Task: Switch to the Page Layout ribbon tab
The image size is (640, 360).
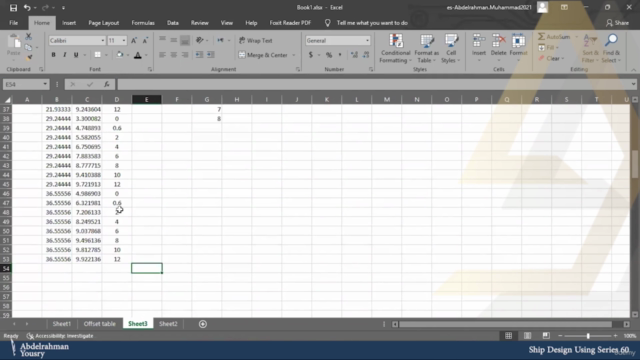Action: [x=104, y=23]
